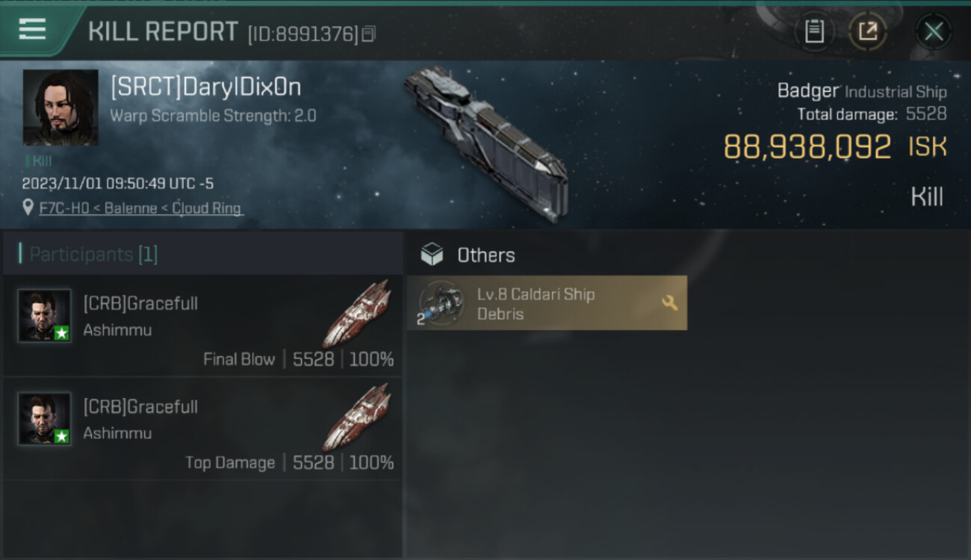Open the hamburger menu icon

[x=32, y=30]
